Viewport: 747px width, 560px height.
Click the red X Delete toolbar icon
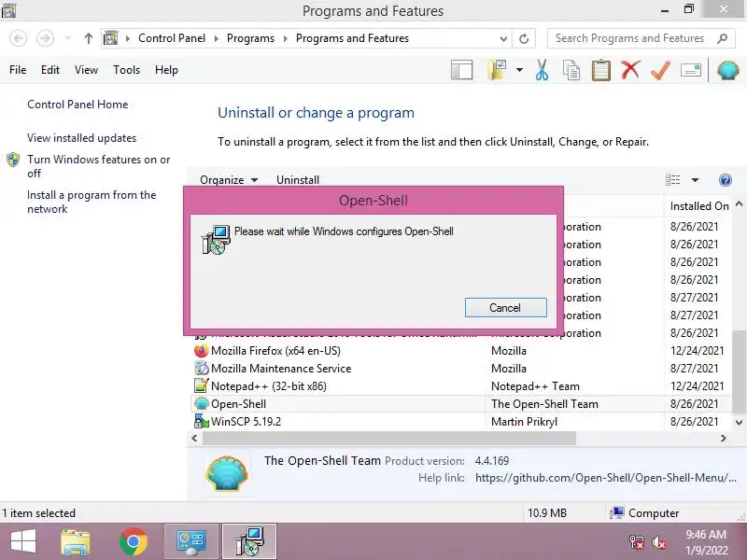(x=630, y=70)
